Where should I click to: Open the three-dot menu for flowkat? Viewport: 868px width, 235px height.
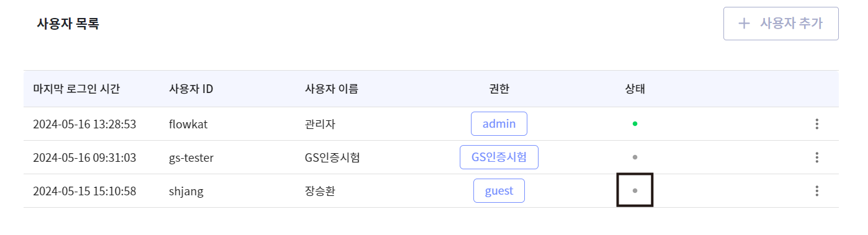click(x=817, y=124)
